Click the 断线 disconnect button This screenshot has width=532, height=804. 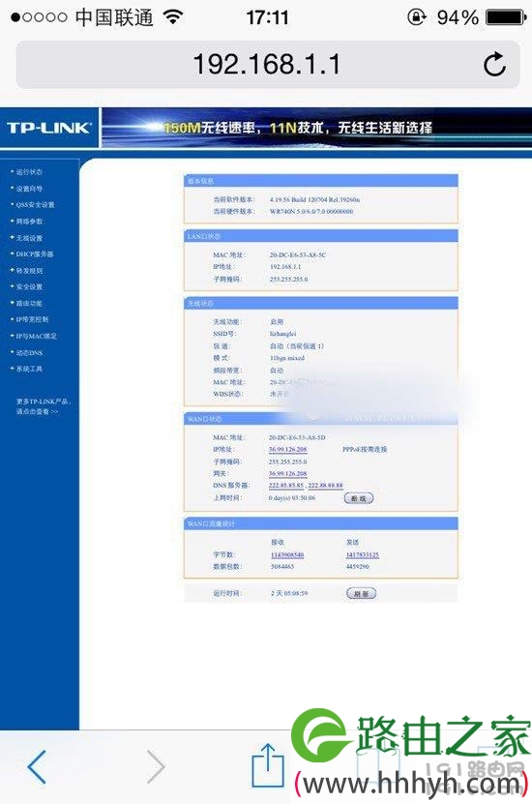click(359, 498)
